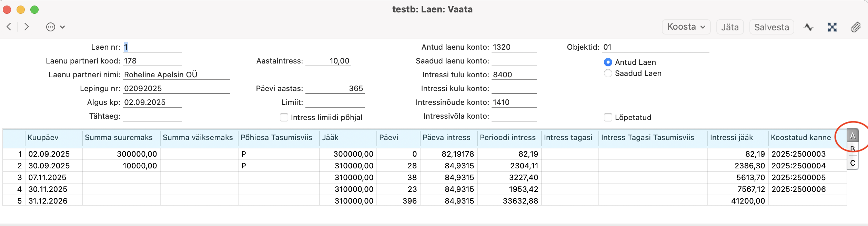Tick the Lõpetatud checkbox
868x226 pixels.
click(x=608, y=117)
